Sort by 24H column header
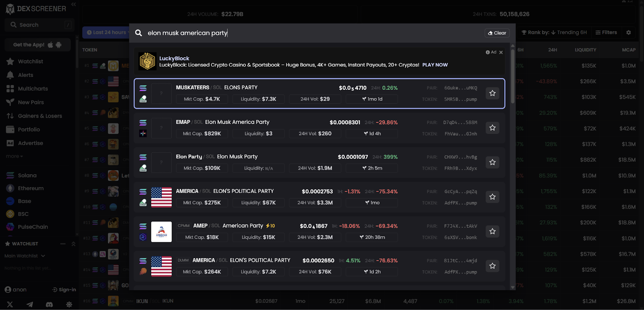This screenshot has height=310, width=644. (553, 50)
